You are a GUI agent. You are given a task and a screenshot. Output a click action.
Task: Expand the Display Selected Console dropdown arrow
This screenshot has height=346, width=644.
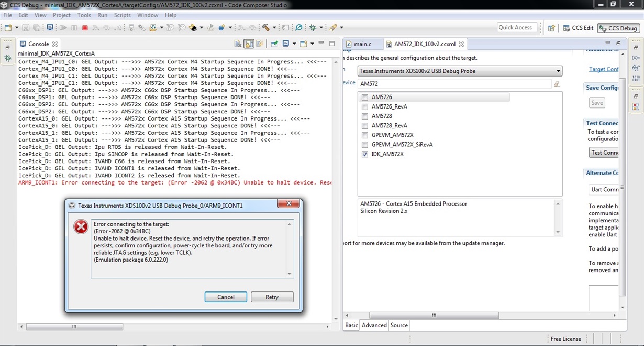coord(294,44)
